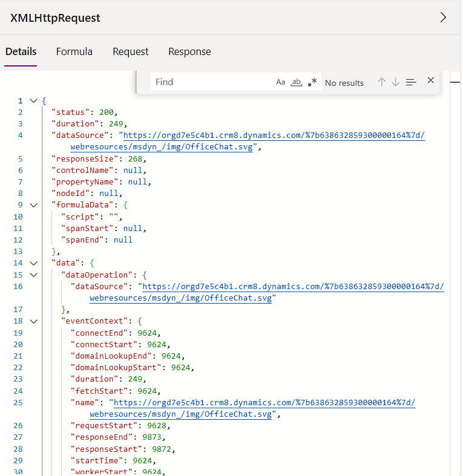Image resolution: width=463 pixels, height=476 pixels.
Task: Click Find in Selection icon
Action: coord(411,82)
